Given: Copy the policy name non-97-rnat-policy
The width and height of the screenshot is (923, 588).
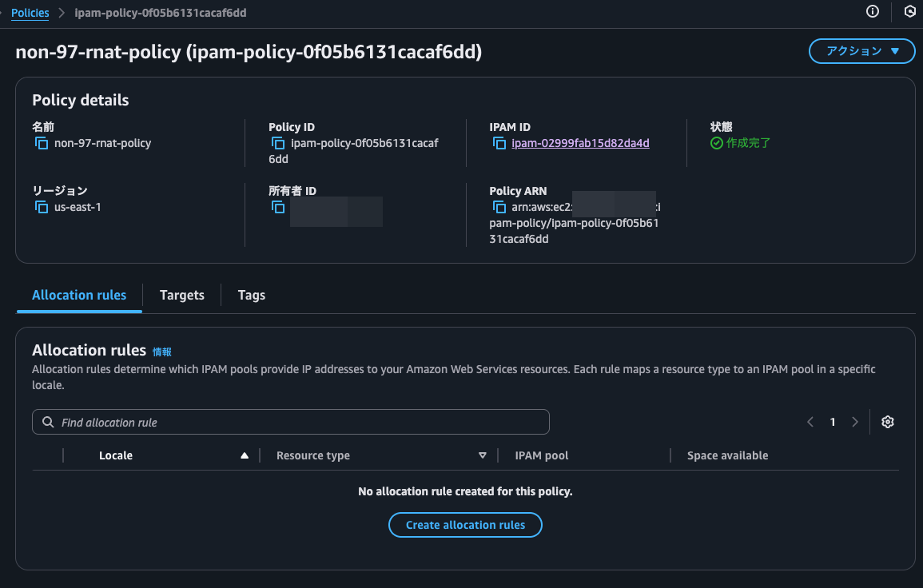Looking at the screenshot, I should click(42, 144).
